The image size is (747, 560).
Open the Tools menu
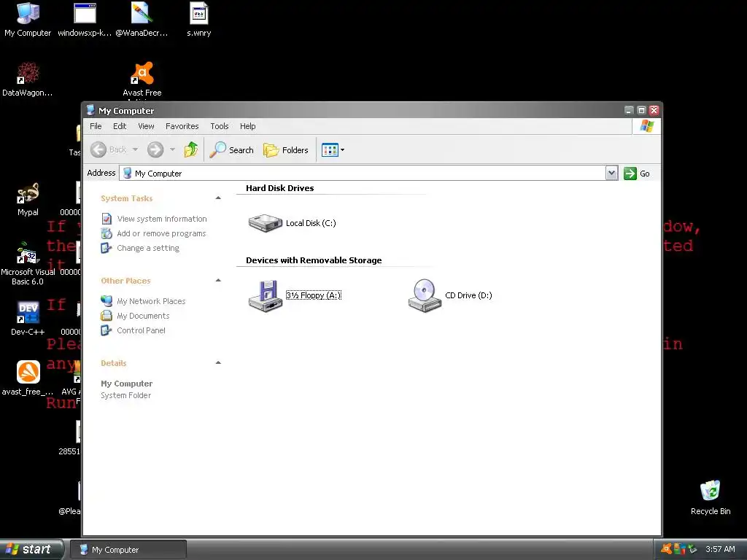pos(220,126)
